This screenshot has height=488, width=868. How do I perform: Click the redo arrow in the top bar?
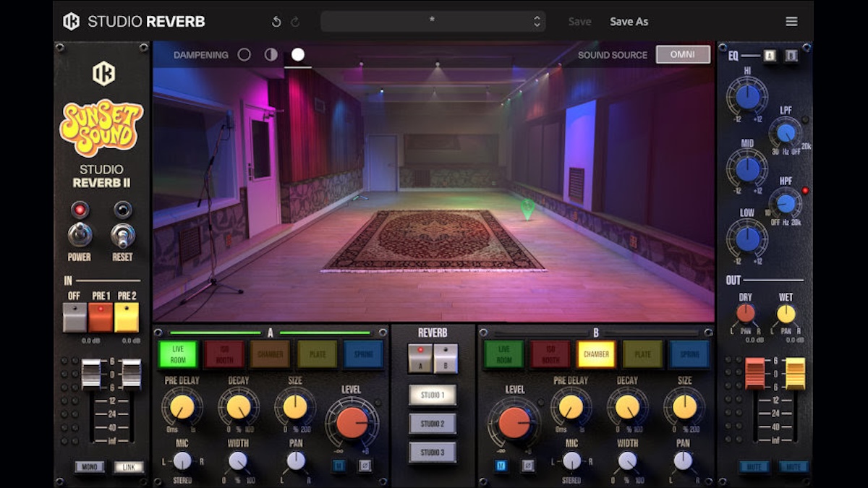[295, 22]
